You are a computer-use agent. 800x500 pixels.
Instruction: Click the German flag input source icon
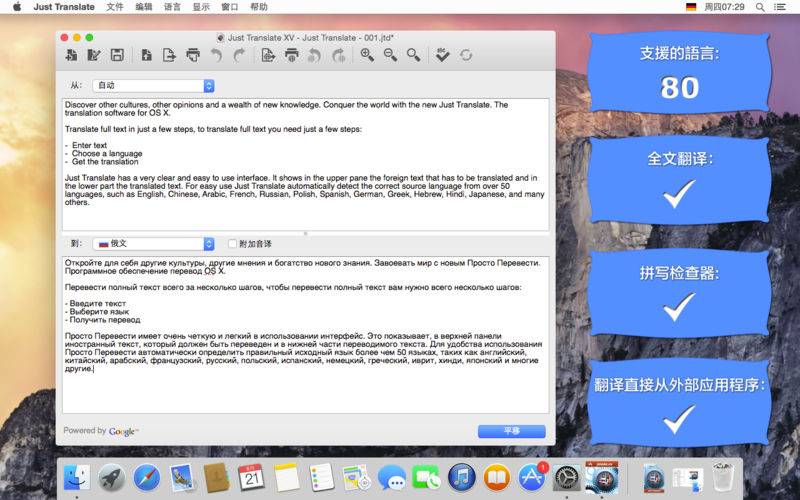[691, 7]
